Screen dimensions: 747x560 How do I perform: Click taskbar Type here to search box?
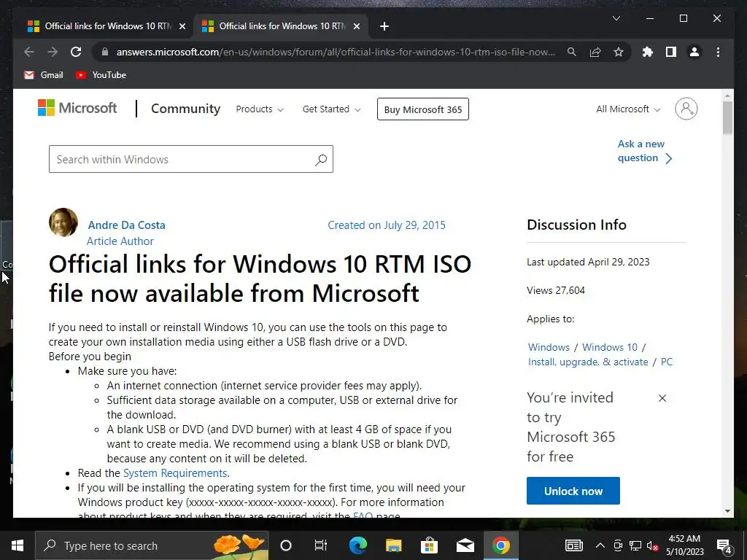click(x=152, y=545)
